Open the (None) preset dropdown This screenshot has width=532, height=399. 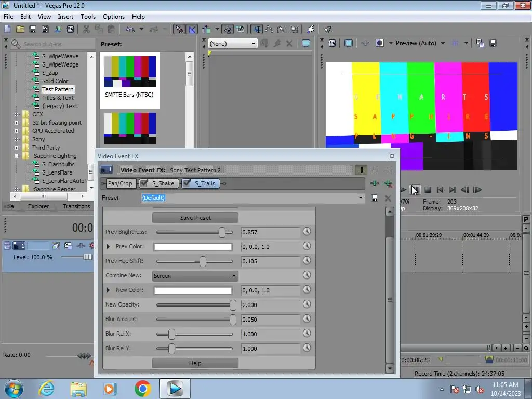tap(233, 44)
